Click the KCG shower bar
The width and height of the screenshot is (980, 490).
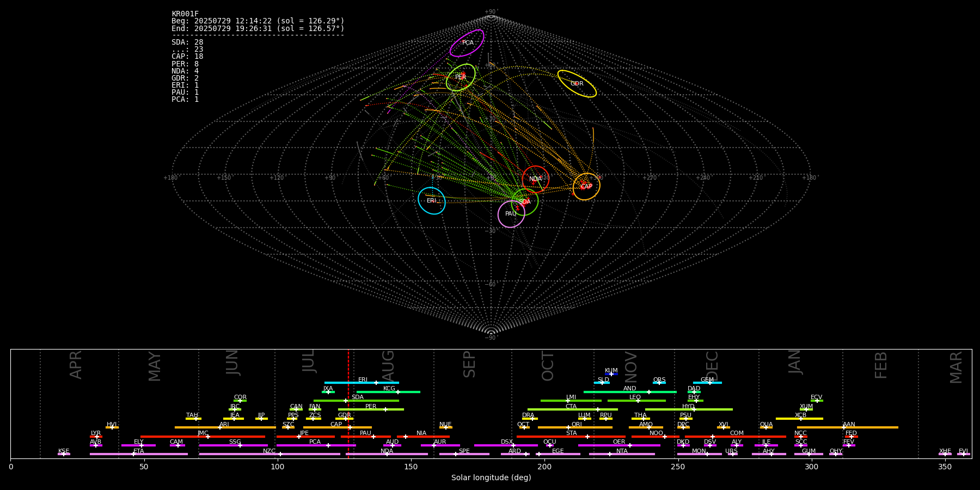coord(388,392)
